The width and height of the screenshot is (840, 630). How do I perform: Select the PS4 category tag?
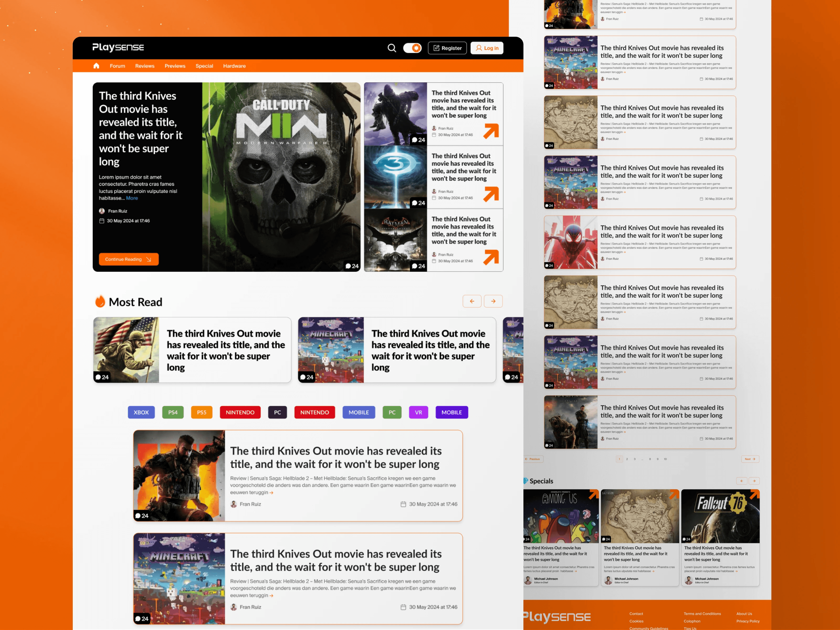pyautogui.click(x=173, y=412)
